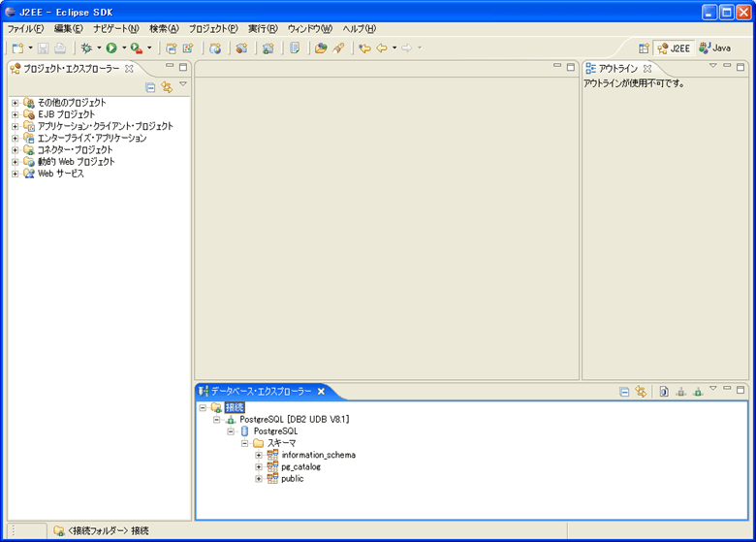756x542 pixels.
Task: Click Collapse All icon in Database Explorer
Action: (625, 392)
